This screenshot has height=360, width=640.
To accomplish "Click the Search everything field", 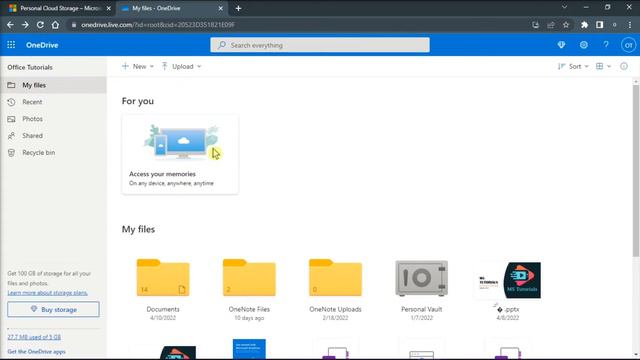I will (x=320, y=45).
